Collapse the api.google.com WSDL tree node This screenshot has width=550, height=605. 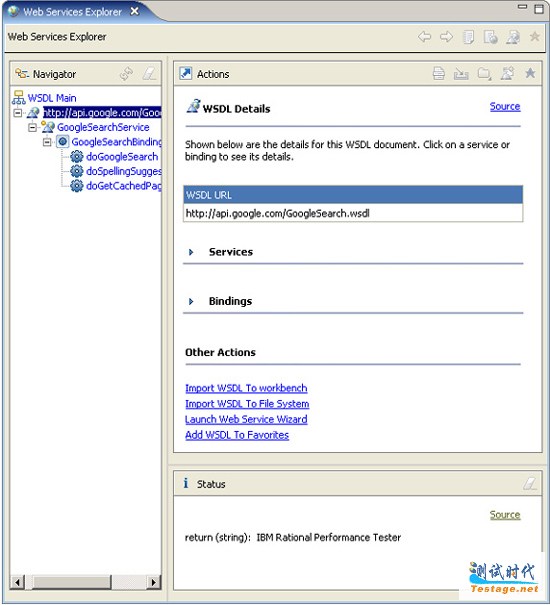click(18, 113)
